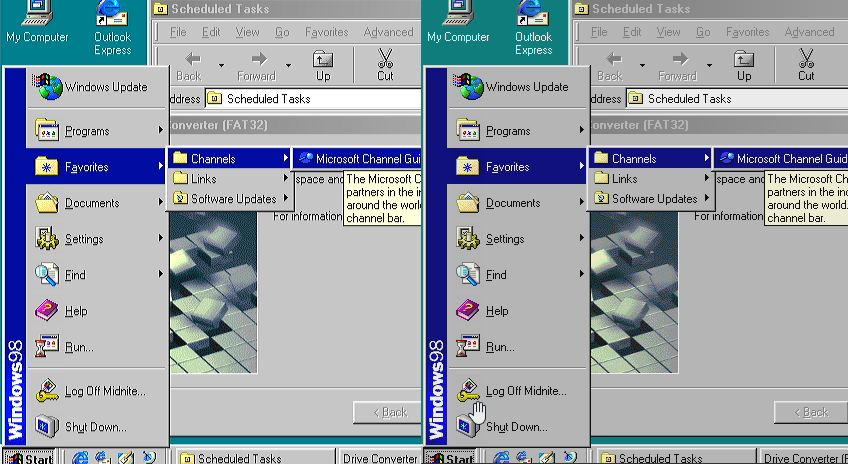Select Software Updates in the left Favorites submenu

pyautogui.click(x=232, y=199)
